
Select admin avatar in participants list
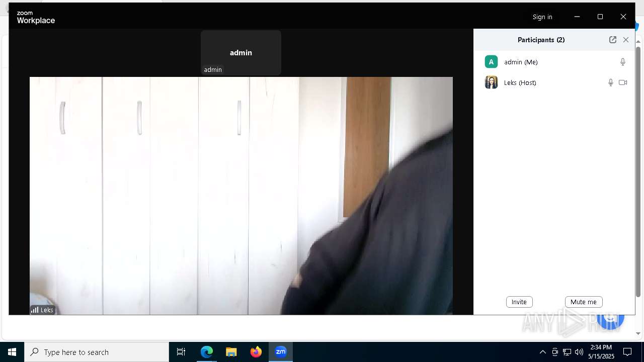click(491, 62)
